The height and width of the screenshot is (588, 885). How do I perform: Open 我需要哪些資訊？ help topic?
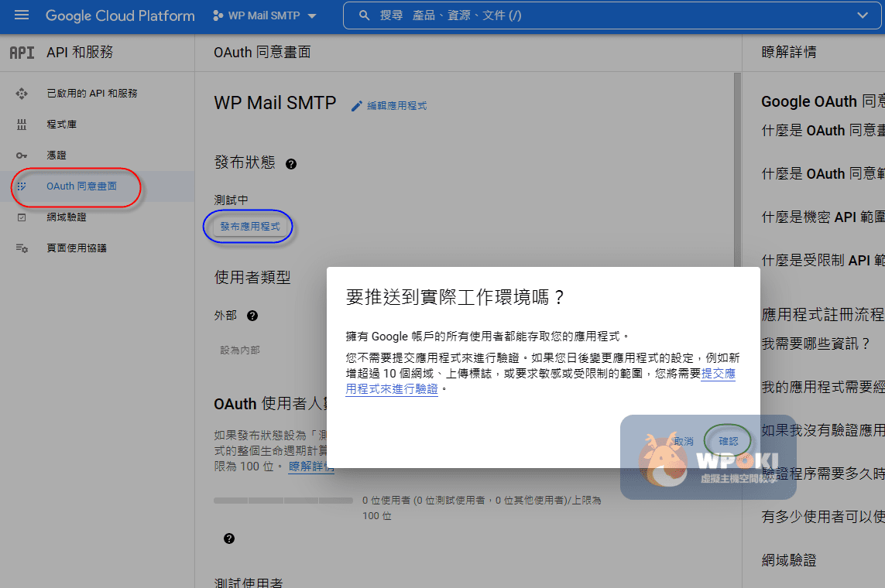(815, 344)
